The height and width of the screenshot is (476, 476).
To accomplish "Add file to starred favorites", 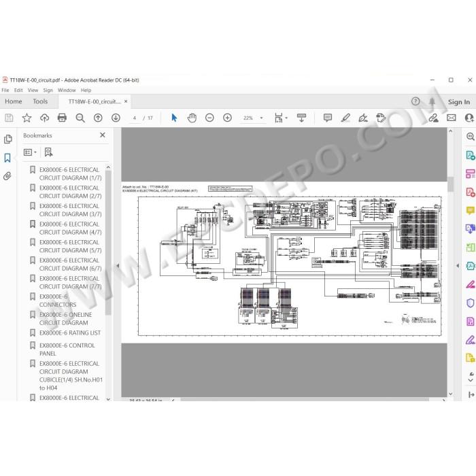I will pos(27,118).
